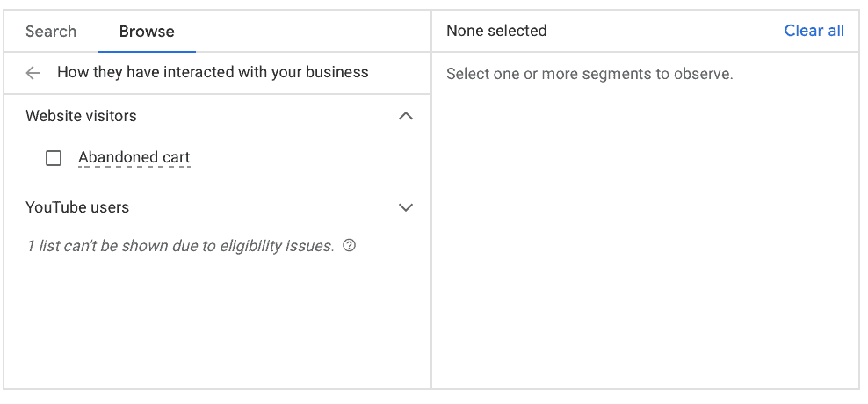This screenshot has height=404, width=868.
Task: Check the Abandoned cart checkbox
Action: pos(54,158)
